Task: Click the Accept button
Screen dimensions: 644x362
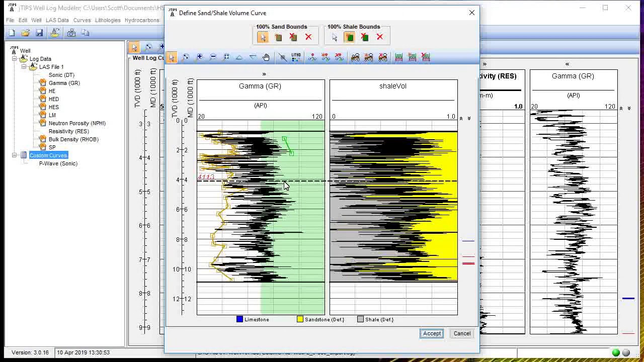Action: (x=432, y=333)
